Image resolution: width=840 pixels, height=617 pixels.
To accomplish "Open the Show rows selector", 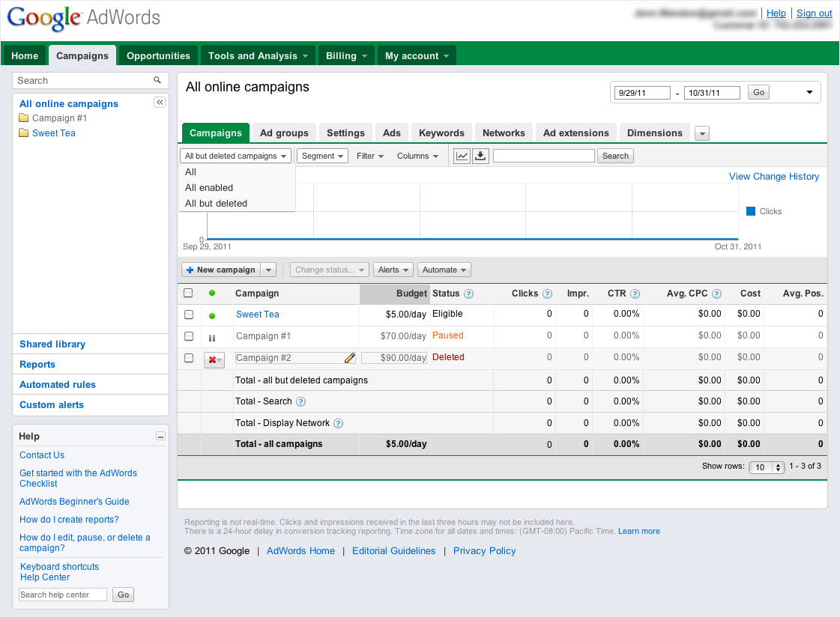I will (x=768, y=467).
